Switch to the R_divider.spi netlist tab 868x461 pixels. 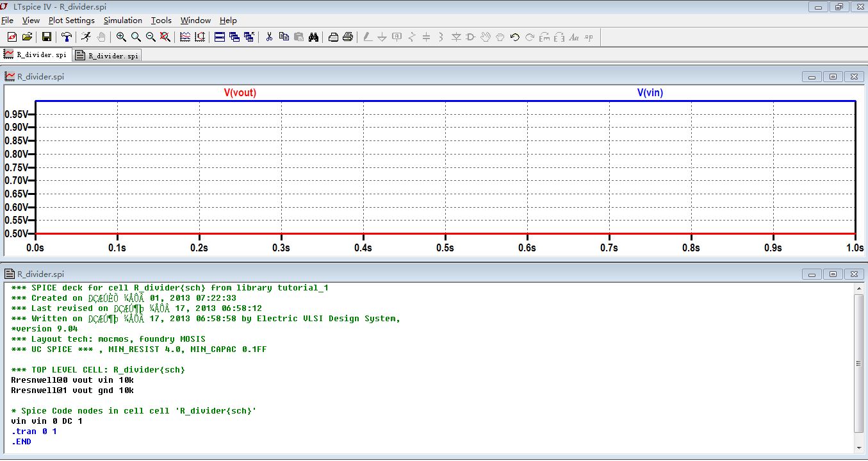(x=107, y=56)
